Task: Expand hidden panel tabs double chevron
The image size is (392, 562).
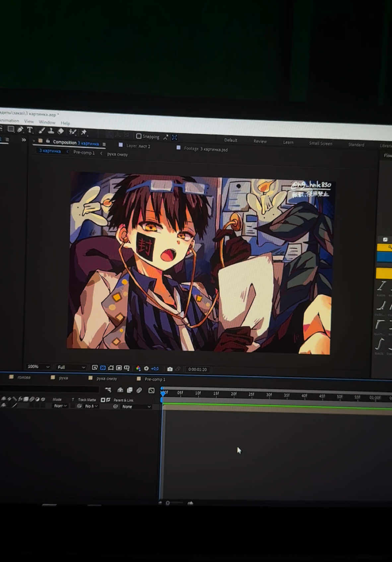Action: click(24, 140)
